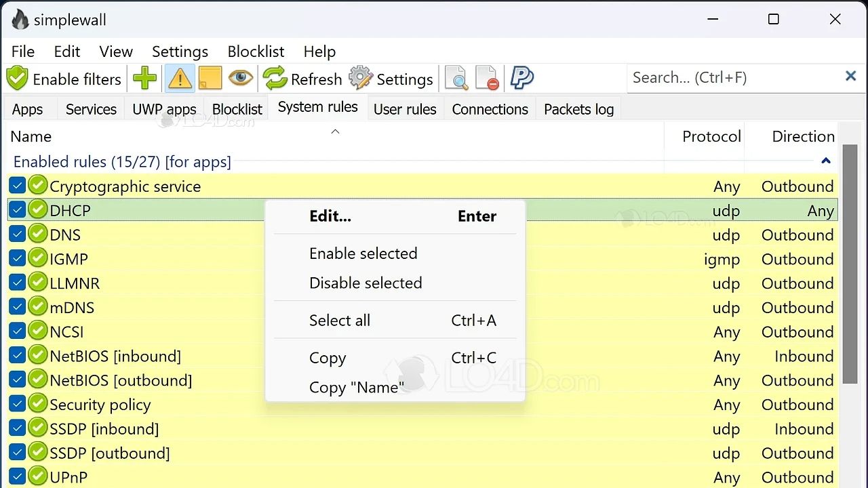Click the Enable filters shield icon
The image size is (868, 488).
pos(17,79)
